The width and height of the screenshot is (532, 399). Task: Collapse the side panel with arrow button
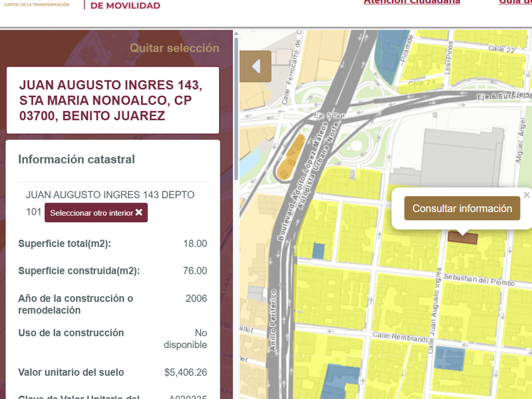[256, 66]
